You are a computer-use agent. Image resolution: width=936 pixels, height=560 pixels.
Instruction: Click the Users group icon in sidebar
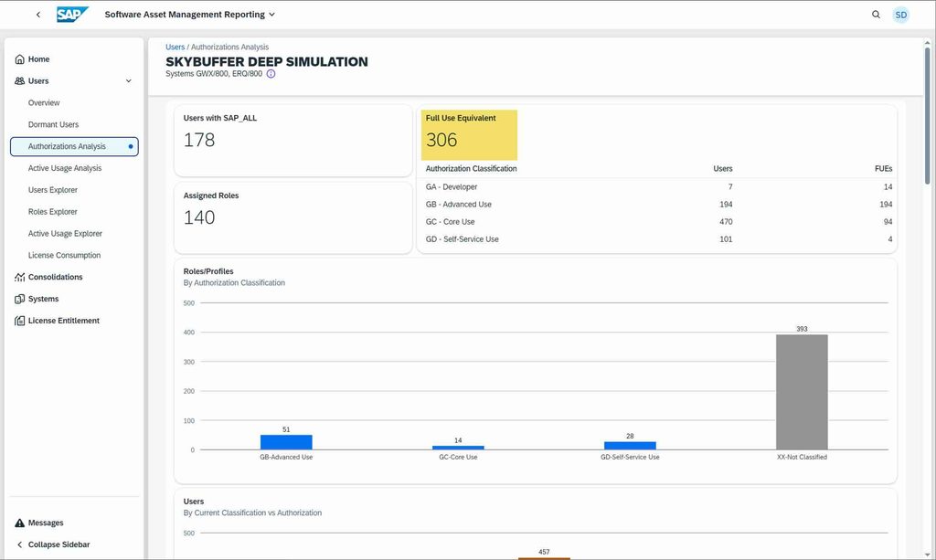point(20,80)
